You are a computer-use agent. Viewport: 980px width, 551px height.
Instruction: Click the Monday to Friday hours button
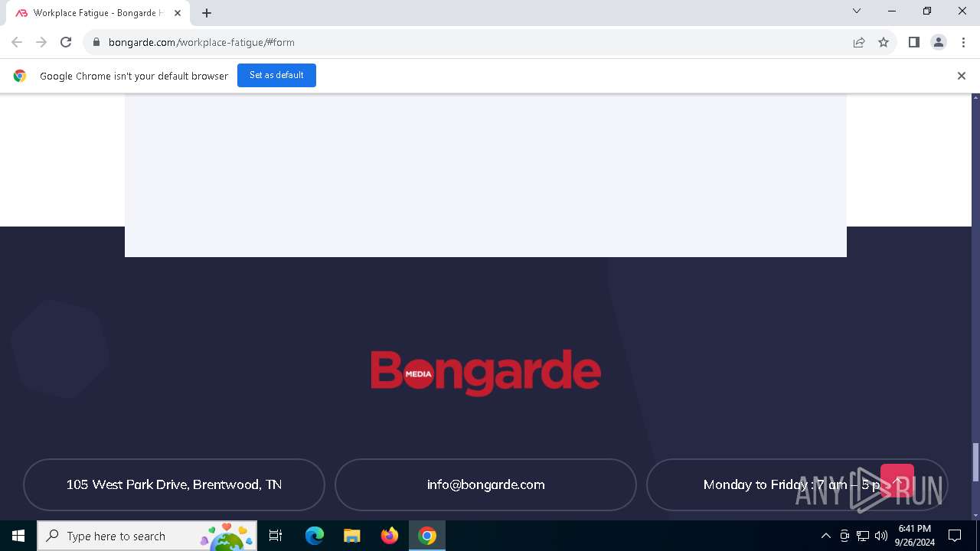click(797, 484)
